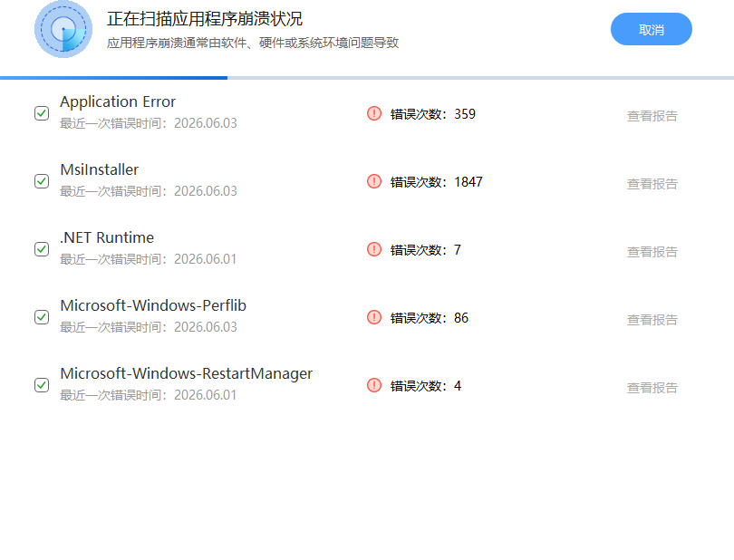This screenshot has height=560, width=734.
Task: View the report for .NET Runtime
Action: coord(652,251)
